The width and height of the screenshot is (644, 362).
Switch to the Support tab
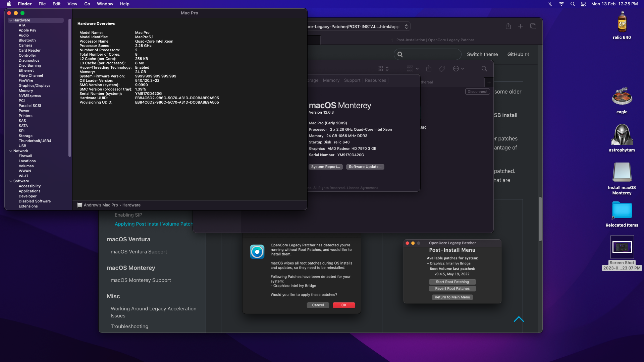pyautogui.click(x=352, y=80)
